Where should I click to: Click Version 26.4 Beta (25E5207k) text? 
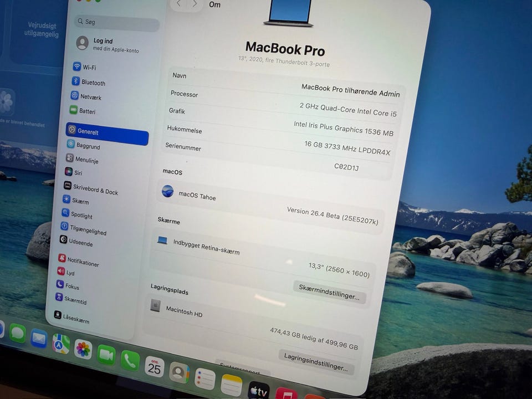click(x=332, y=216)
